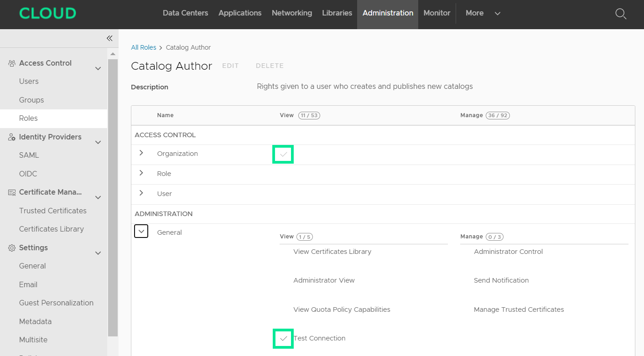
Task: Switch to the Applications tab
Action: [x=240, y=13]
